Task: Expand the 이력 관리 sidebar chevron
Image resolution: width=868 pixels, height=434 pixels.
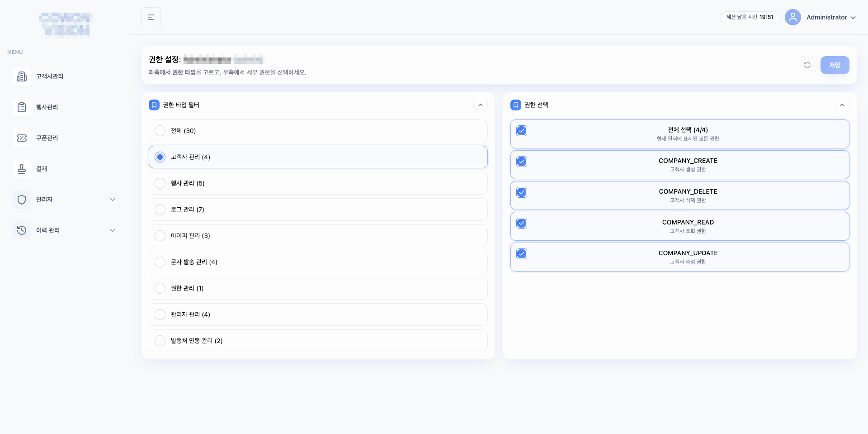Action: coord(113,230)
